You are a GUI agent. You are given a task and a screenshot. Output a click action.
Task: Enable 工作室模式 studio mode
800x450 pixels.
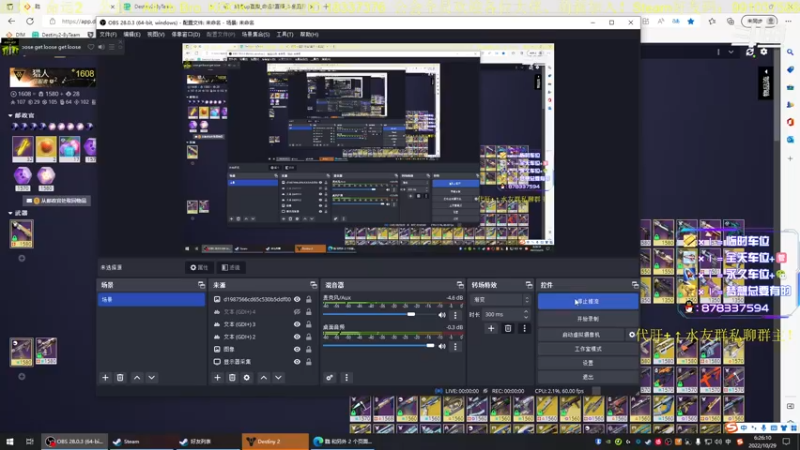[588, 349]
